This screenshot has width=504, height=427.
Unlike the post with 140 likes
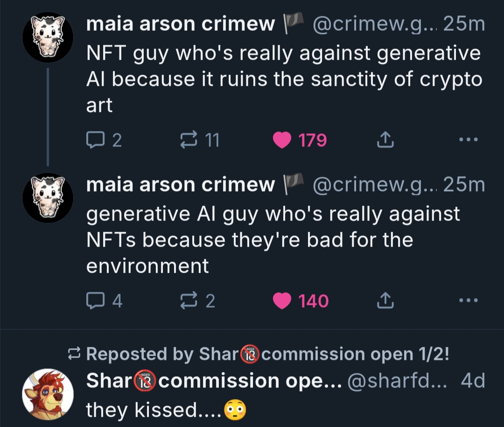tap(282, 301)
